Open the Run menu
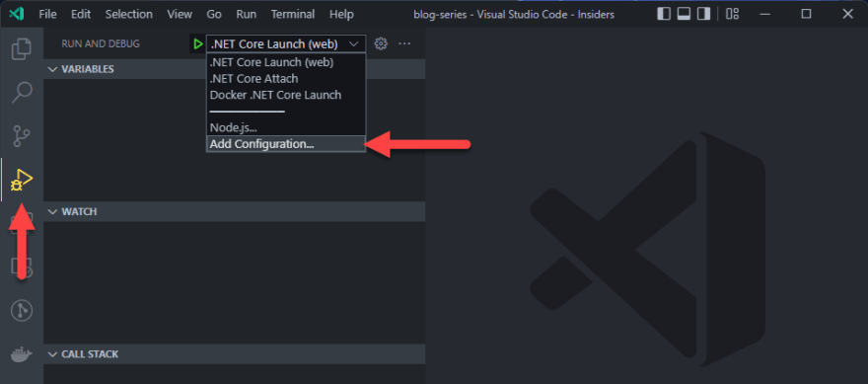The image size is (868, 384). point(247,15)
